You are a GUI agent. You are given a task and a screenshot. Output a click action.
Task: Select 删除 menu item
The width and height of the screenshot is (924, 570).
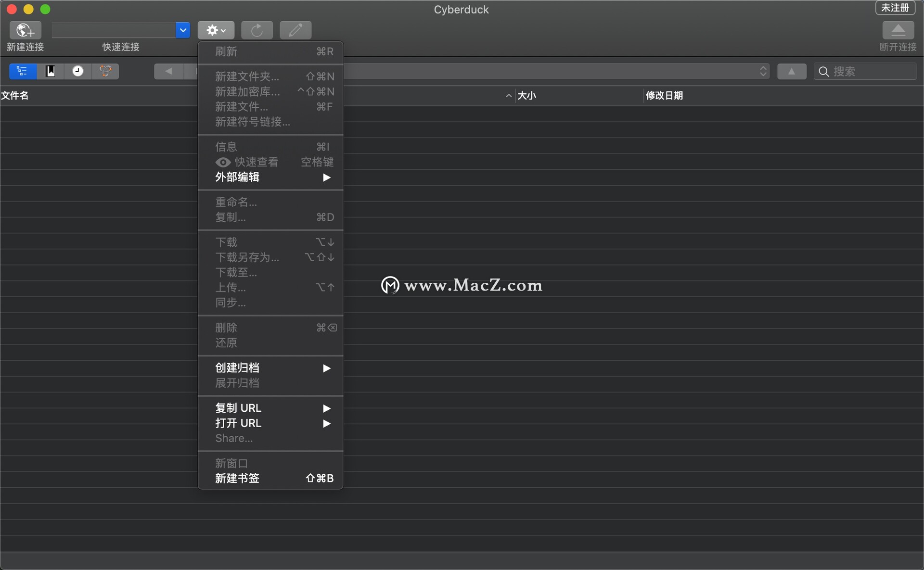[x=270, y=328]
